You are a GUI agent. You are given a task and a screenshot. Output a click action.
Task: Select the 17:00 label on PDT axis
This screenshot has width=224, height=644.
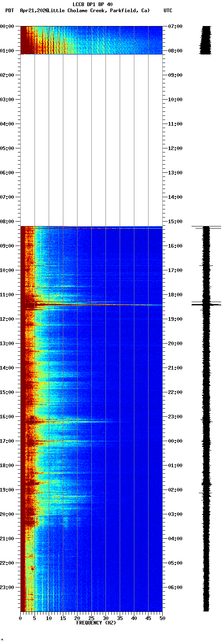tap(7, 441)
